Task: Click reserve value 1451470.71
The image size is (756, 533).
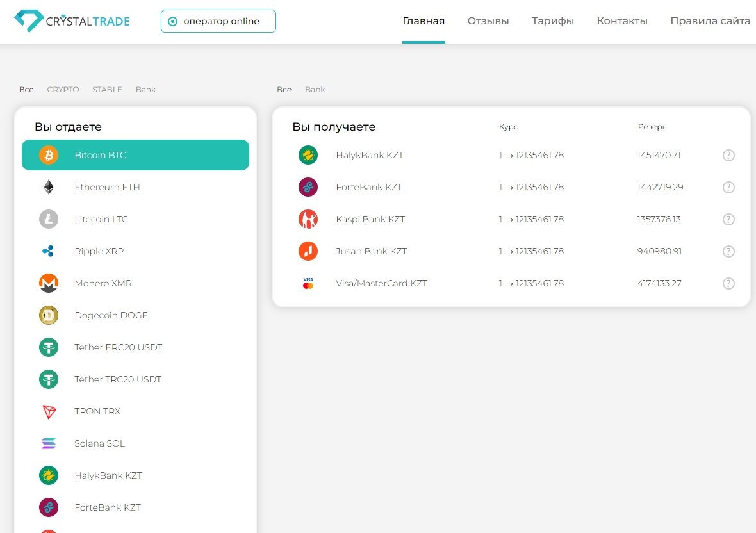Action: point(659,155)
